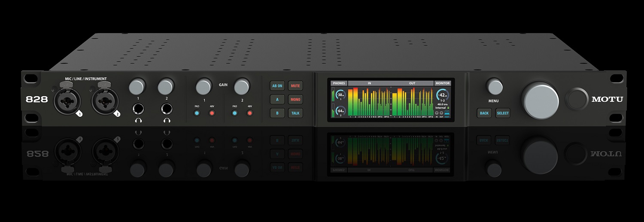Screen dimensions: 644x222
Task: Click the MIDI IN connector icon on display
Action: pos(437,113)
